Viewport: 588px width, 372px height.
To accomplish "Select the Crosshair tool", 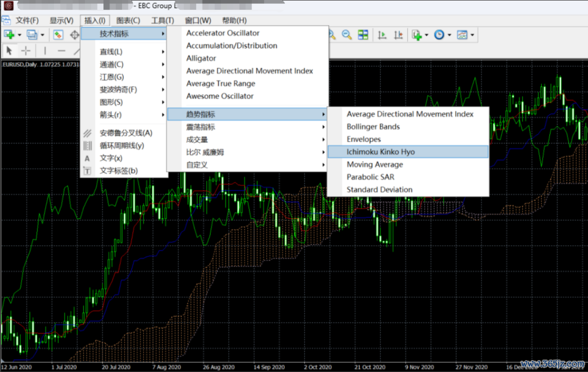I will coord(26,50).
